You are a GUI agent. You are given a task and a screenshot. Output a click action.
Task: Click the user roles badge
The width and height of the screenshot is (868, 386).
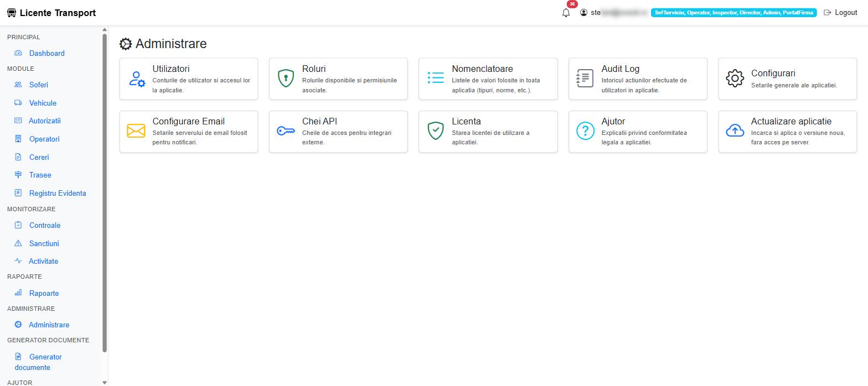click(733, 13)
